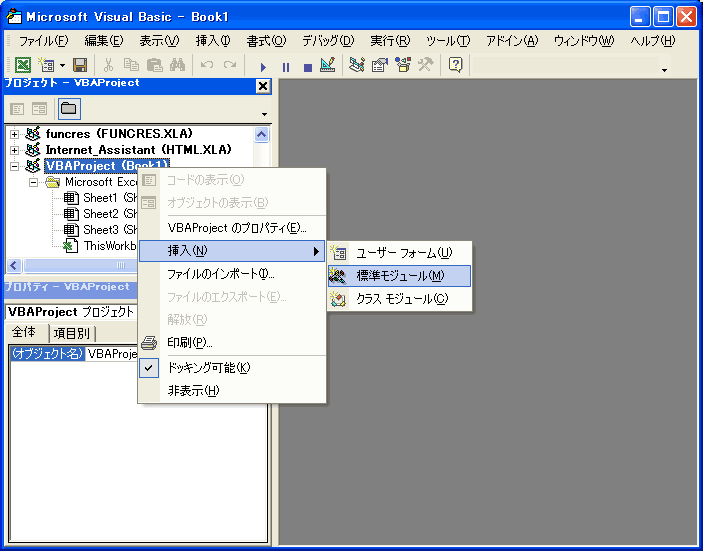Collapse the Microsoft Excel Objects folder

pos(33,182)
